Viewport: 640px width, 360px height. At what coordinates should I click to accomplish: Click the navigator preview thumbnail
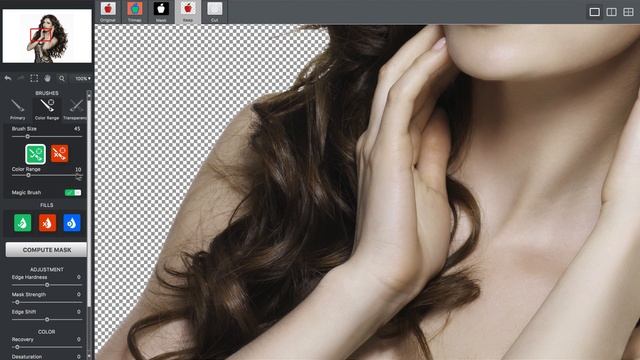tap(47, 36)
